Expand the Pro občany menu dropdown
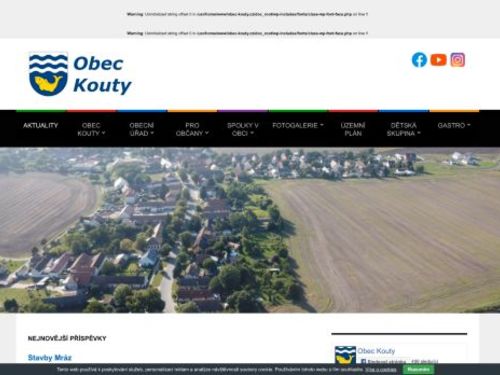The image size is (500, 375). pos(192,129)
